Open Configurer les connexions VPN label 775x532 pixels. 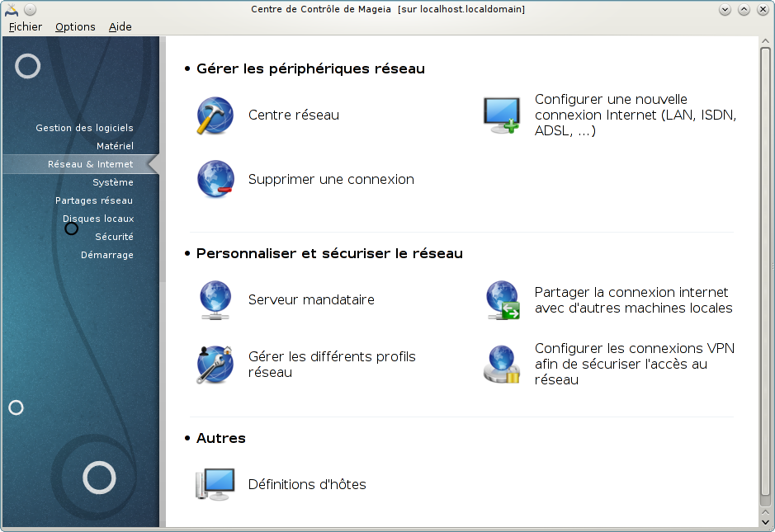pyautogui.click(x=635, y=364)
